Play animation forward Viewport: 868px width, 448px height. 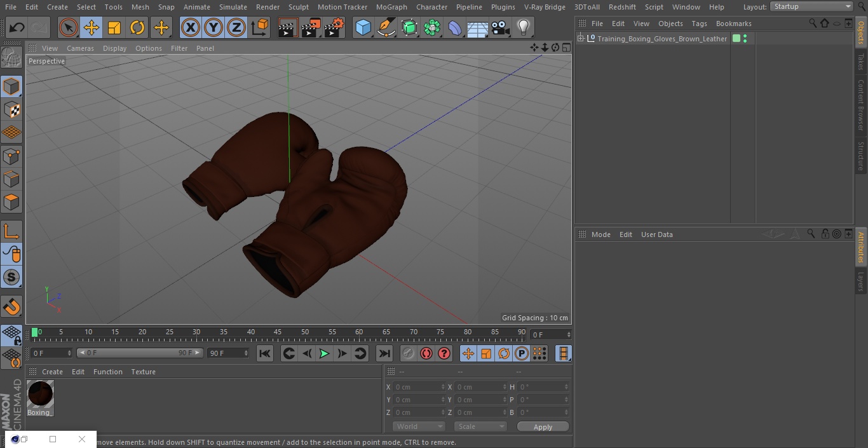point(324,353)
